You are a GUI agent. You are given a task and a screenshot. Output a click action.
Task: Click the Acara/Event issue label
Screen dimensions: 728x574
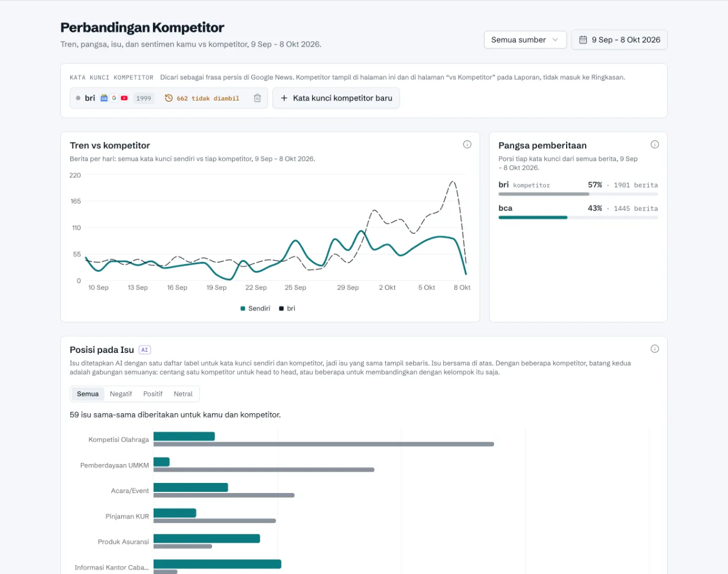click(x=130, y=491)
